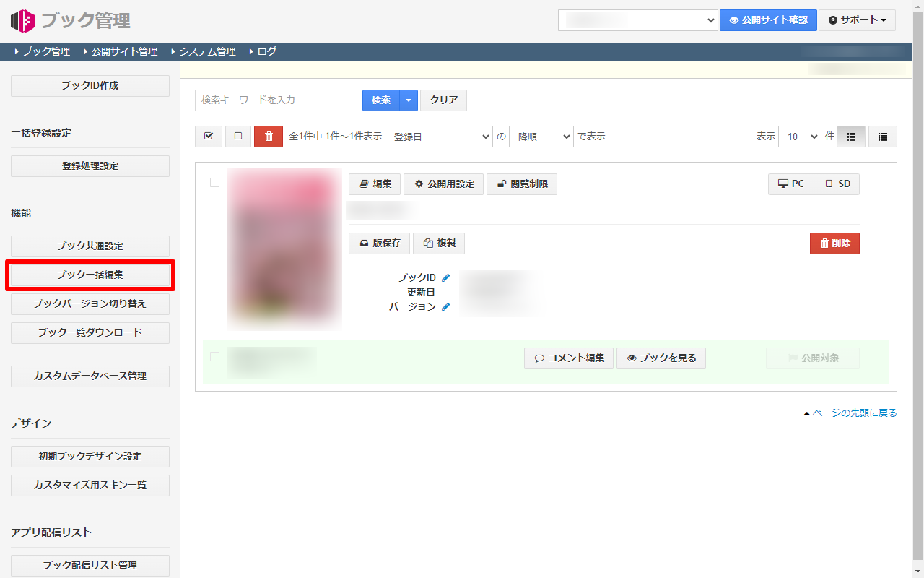Open the 登録日 sort field dropdown
This screenshot has width=924, height=578.
[438, 137]
